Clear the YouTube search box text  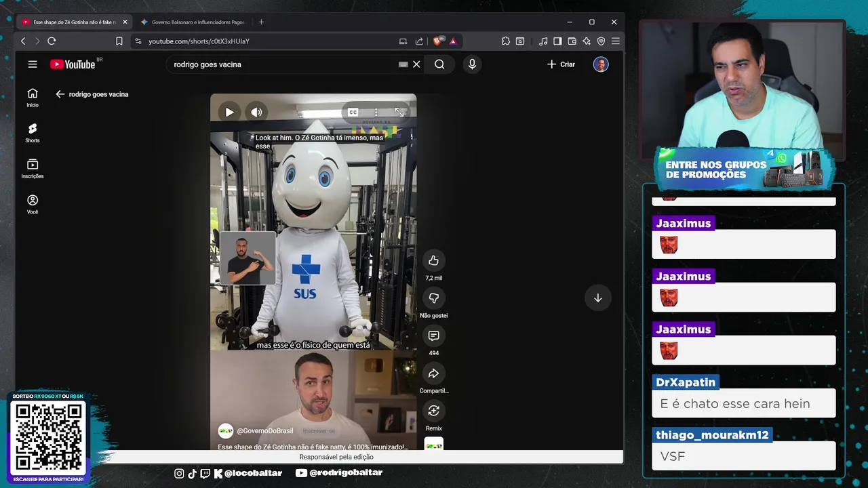point(416,64)
